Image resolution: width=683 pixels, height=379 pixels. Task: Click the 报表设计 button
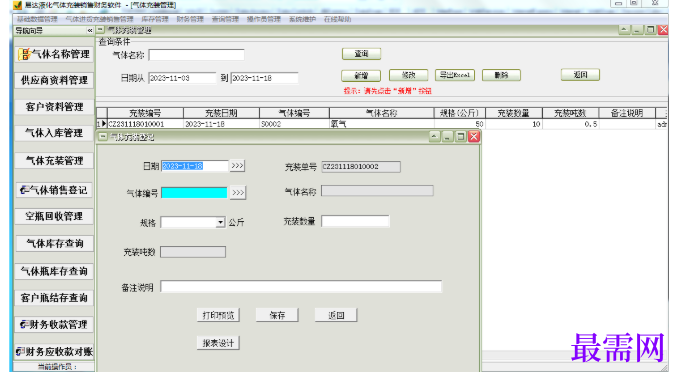(218, 343)
